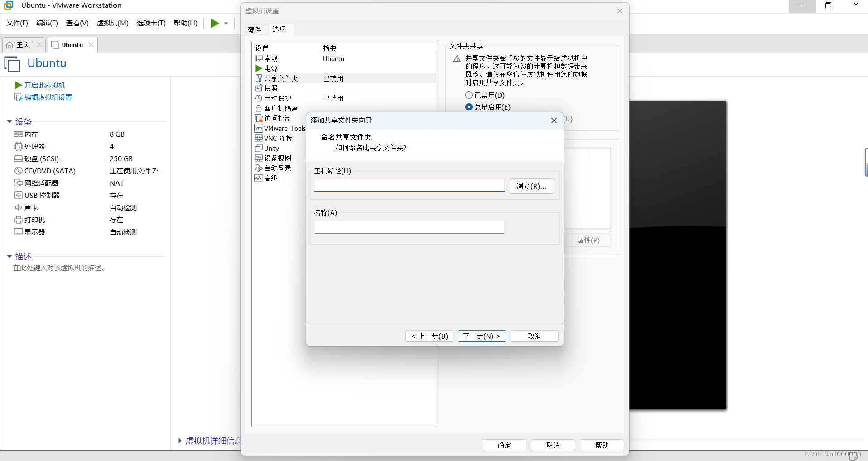Image resolution: width=868 pixels, height=461 pixels.
Task: Click 取消 in the shared folder wizard
Action: tap(535, 336)
